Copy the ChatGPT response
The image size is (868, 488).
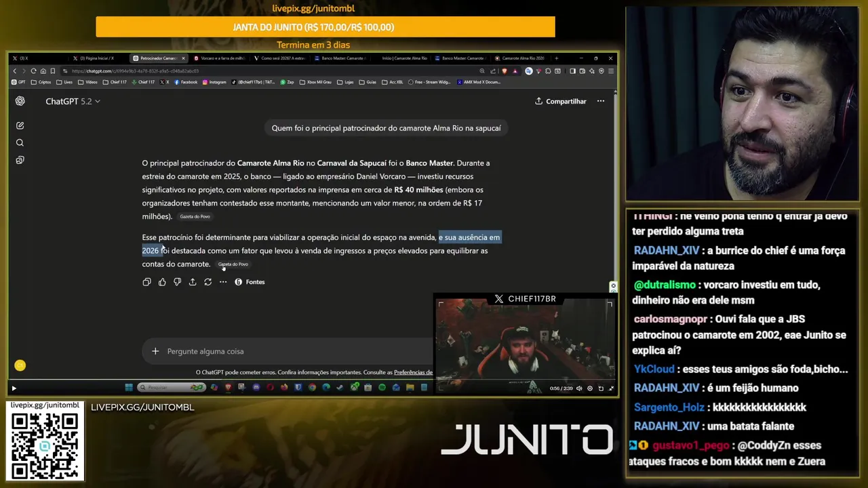click(146, 282)
